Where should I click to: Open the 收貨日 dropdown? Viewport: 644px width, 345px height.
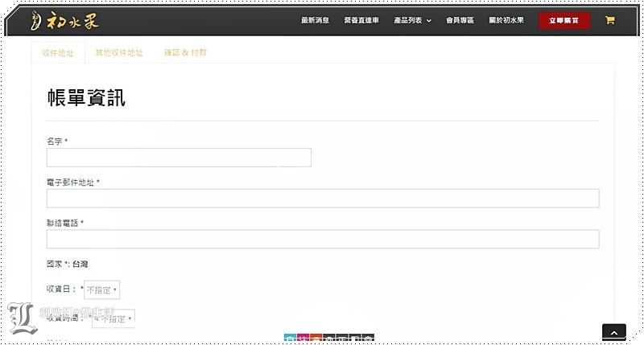pyautogui.click(x=102, y=290)
